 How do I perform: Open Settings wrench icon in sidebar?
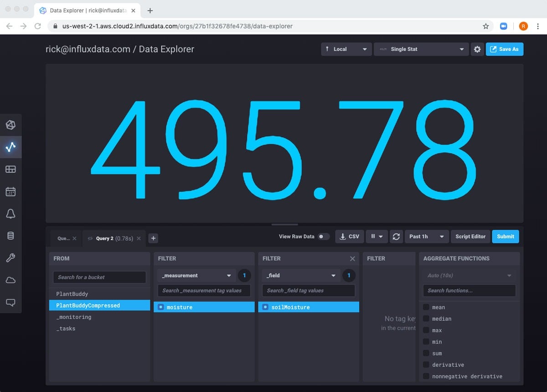10,258
